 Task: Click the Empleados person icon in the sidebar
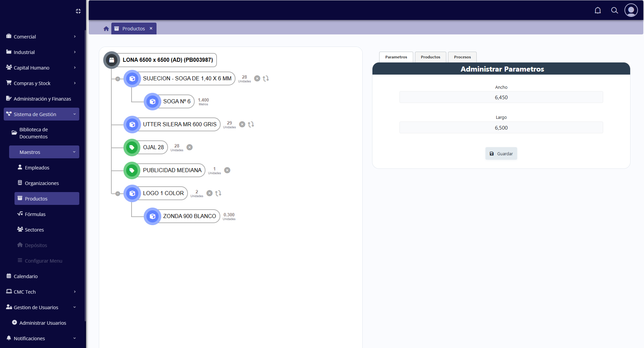20,167
